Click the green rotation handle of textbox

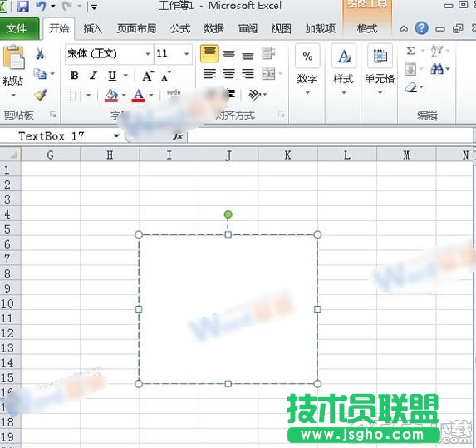228,214
